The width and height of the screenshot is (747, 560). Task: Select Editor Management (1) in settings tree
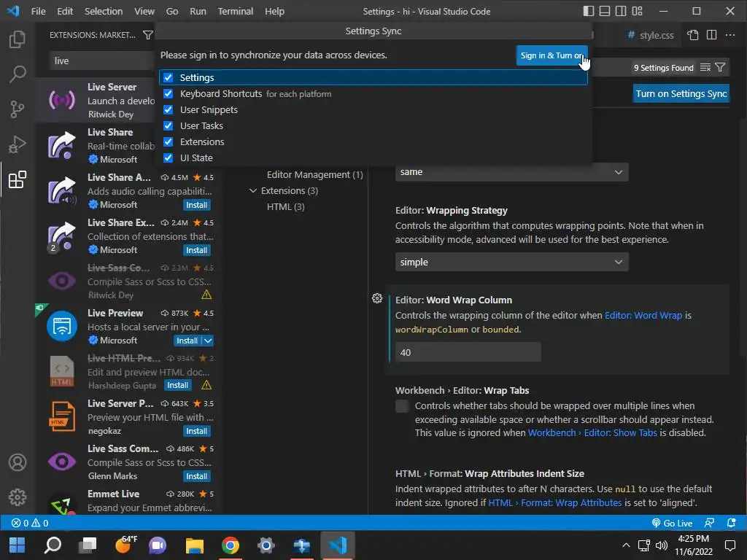(x=314, y=175)
